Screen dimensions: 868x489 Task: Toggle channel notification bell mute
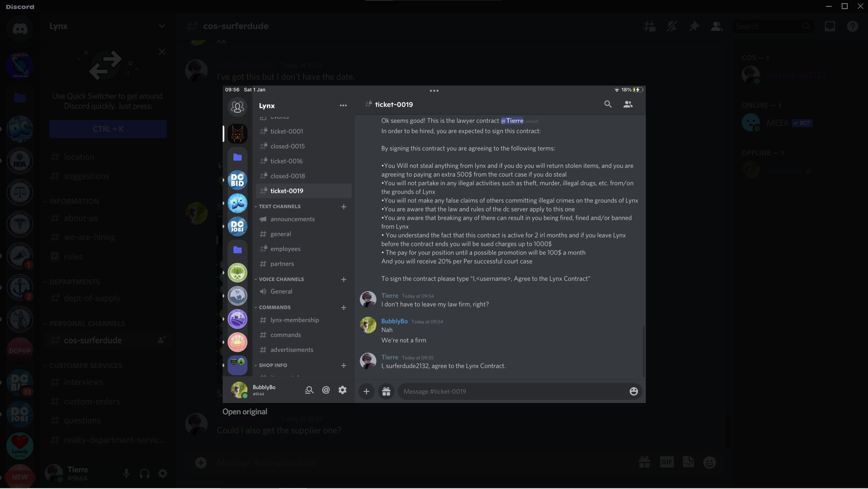[x=672, y=26]
